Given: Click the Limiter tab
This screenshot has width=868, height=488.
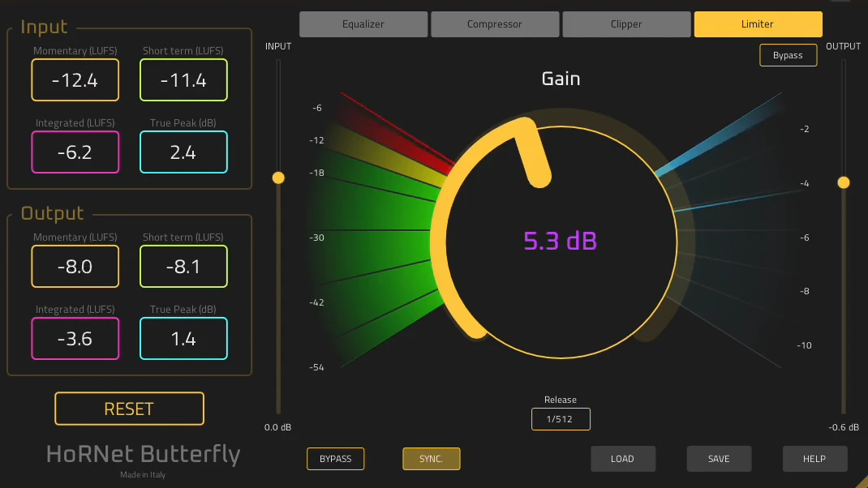Looking at the screenshot, I should click(758, 24).
